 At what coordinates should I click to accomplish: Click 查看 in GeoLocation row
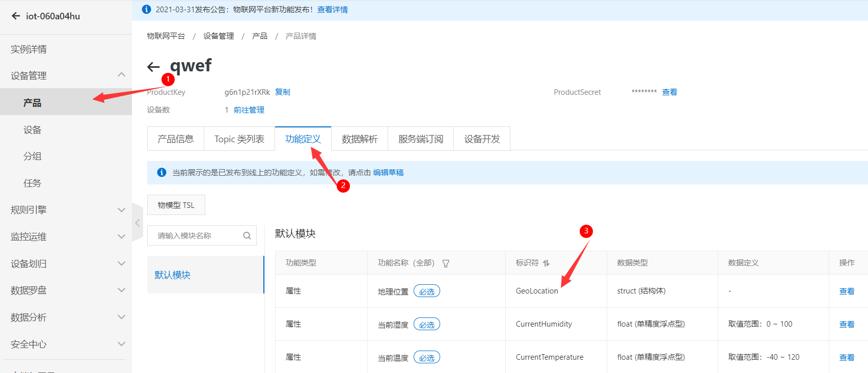tap(847, 291)
